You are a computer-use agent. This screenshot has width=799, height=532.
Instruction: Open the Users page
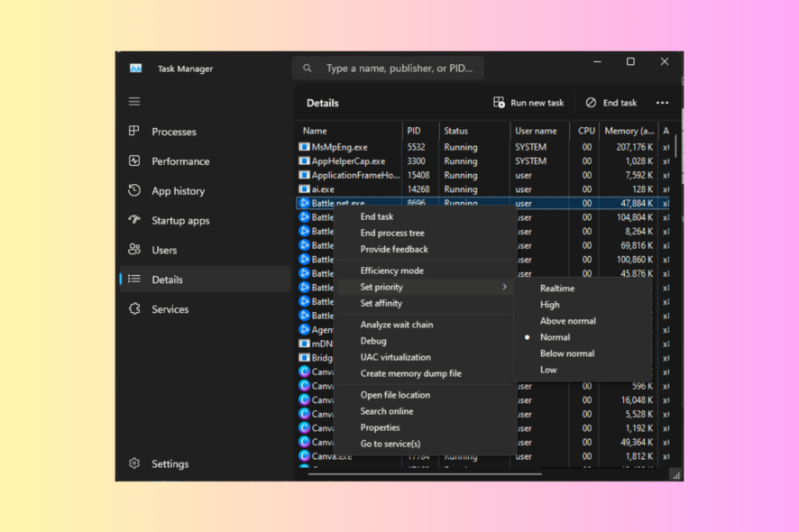tap(206, 250)
